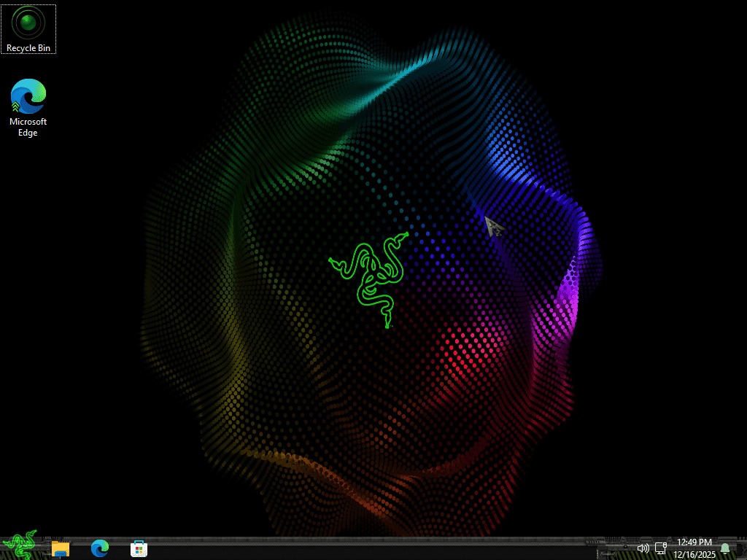
Task: Open File Explorer from the taskbar
Action: [x=61, y=548]
